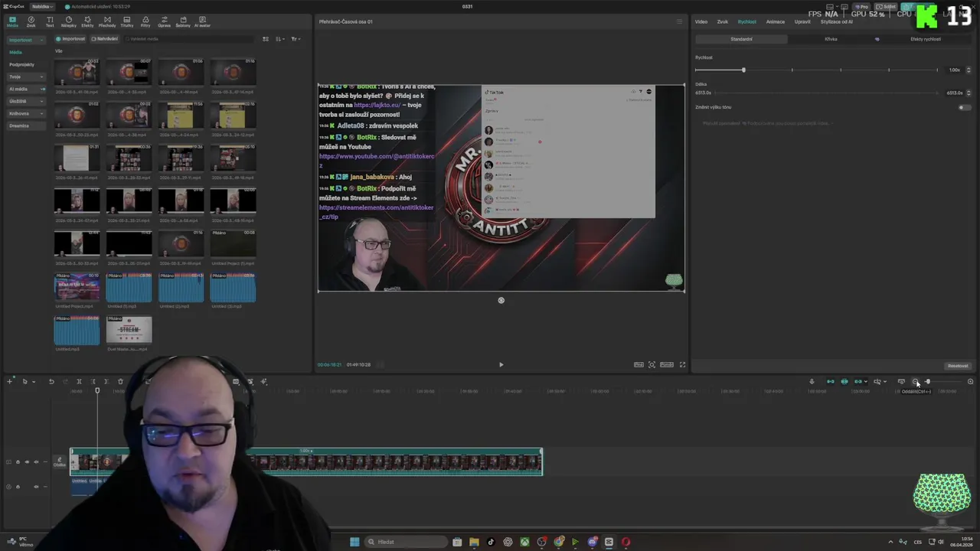Click the delete trash icon in timeline toolbar
The height and width of the screenshot is (551, 980).
pyautogui.click(x=120, y=382)
